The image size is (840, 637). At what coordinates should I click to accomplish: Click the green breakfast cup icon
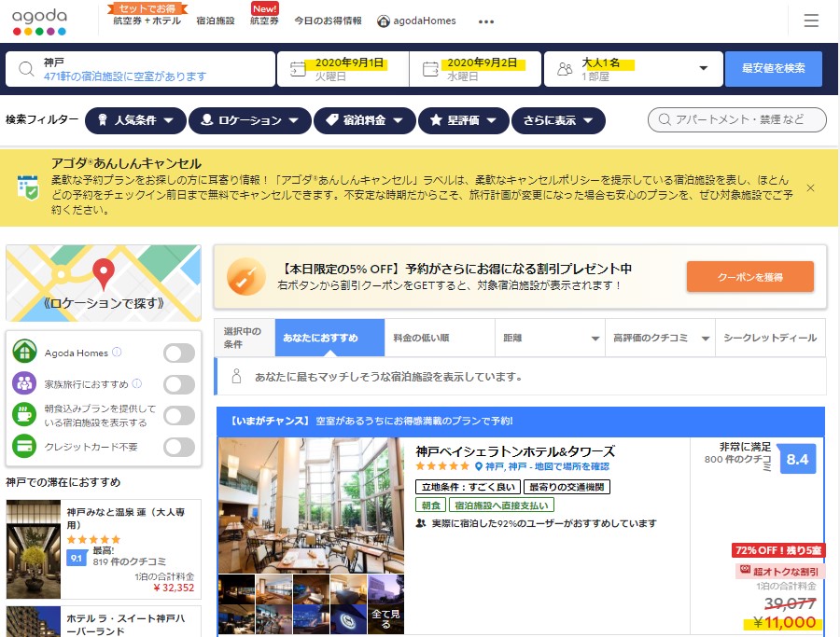24,414
